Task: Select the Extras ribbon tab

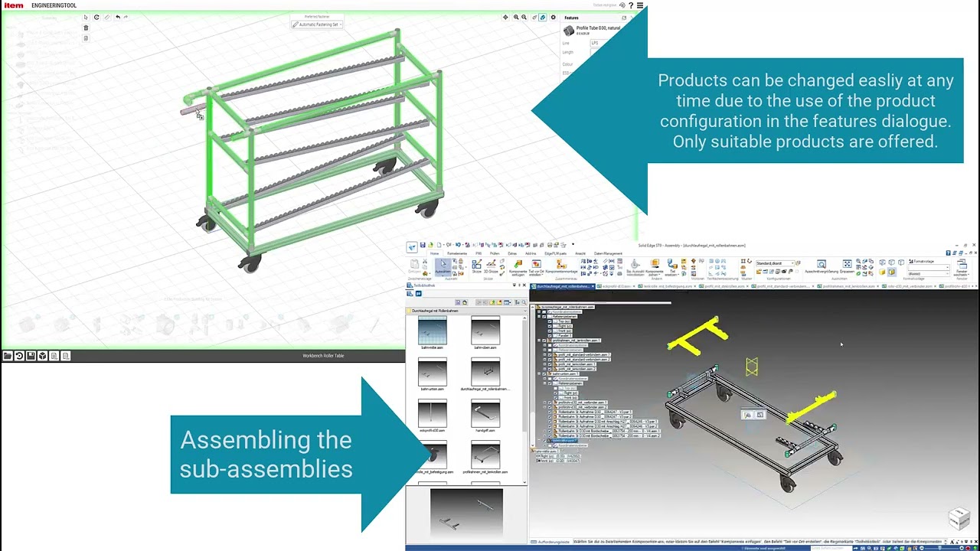Action: pos(512,253)
